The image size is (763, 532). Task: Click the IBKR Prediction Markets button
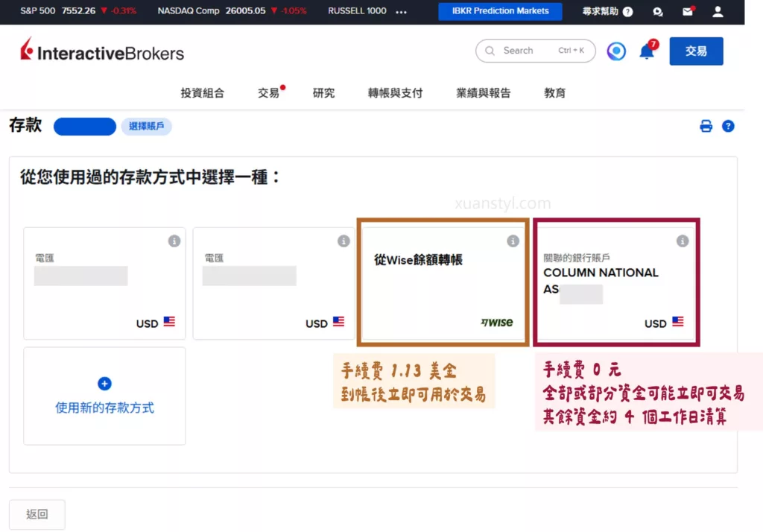click(x=500, y=11)
